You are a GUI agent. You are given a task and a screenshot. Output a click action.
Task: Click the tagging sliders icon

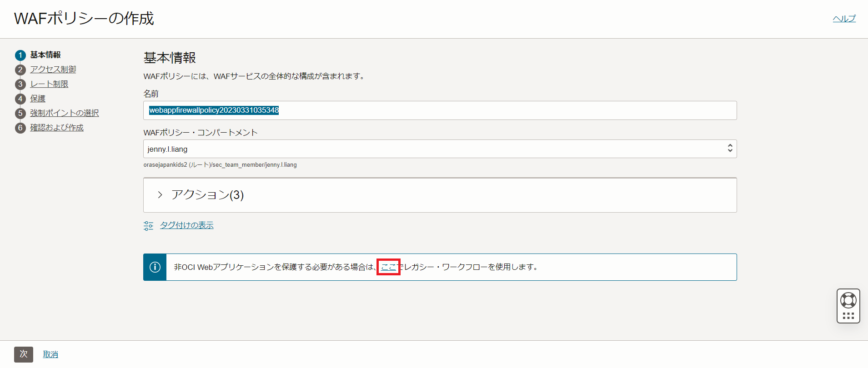point(148,226)
